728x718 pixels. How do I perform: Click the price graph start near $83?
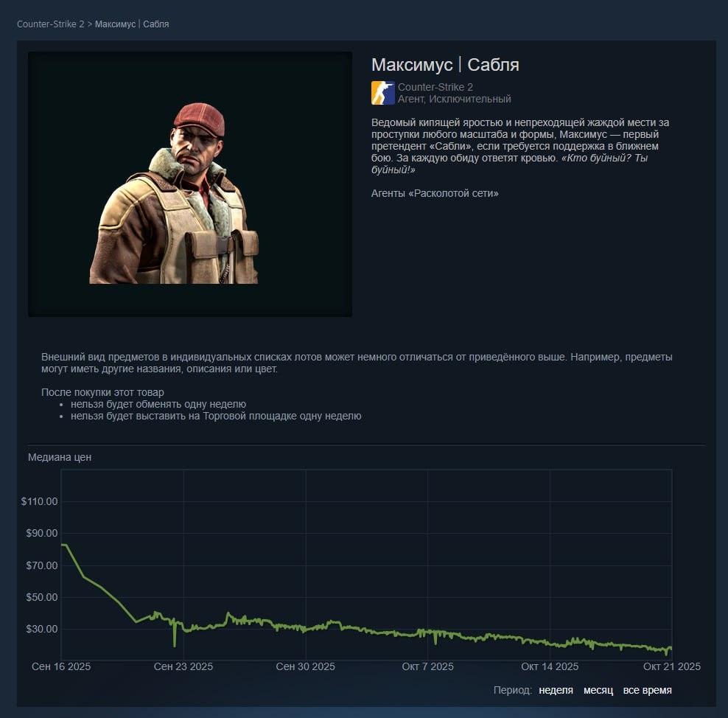pos(63,545)
